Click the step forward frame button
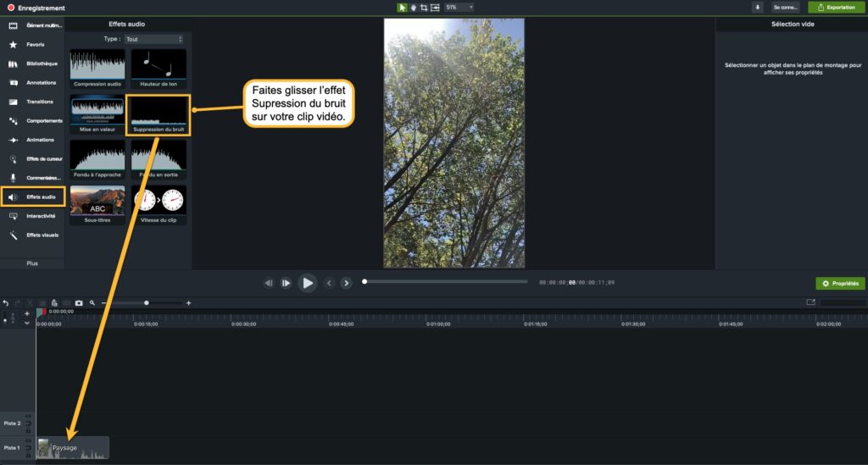 (x=286, y=283)
